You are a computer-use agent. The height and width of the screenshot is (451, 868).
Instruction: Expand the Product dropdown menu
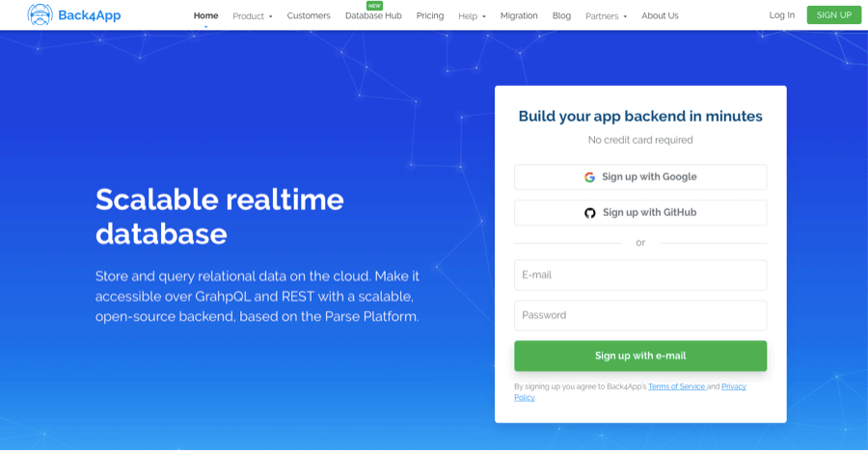(253, 16)
